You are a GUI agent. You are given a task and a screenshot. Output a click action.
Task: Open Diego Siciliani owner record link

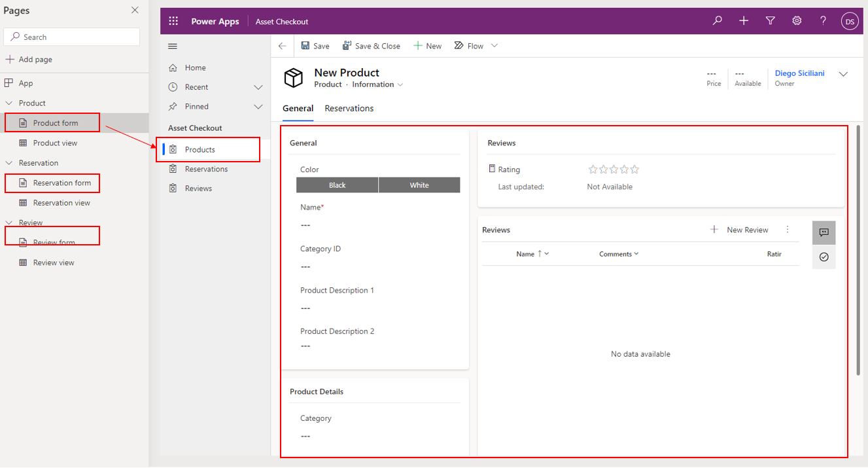799,73
